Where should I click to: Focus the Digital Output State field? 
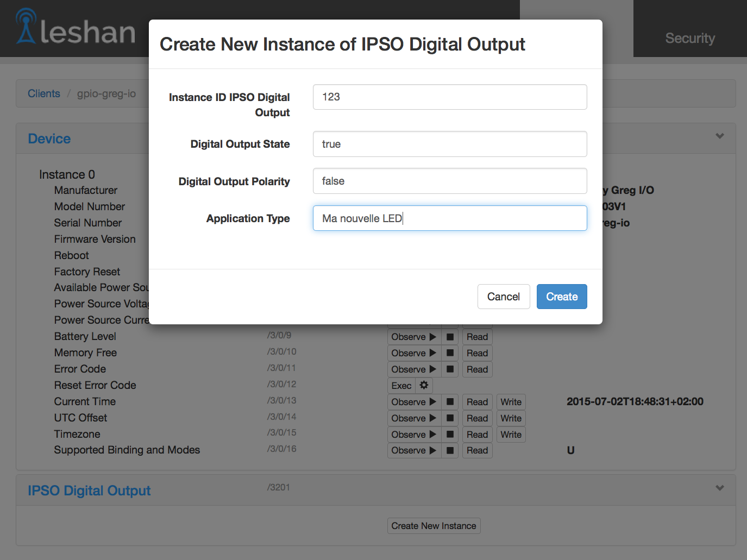(450, 144)
